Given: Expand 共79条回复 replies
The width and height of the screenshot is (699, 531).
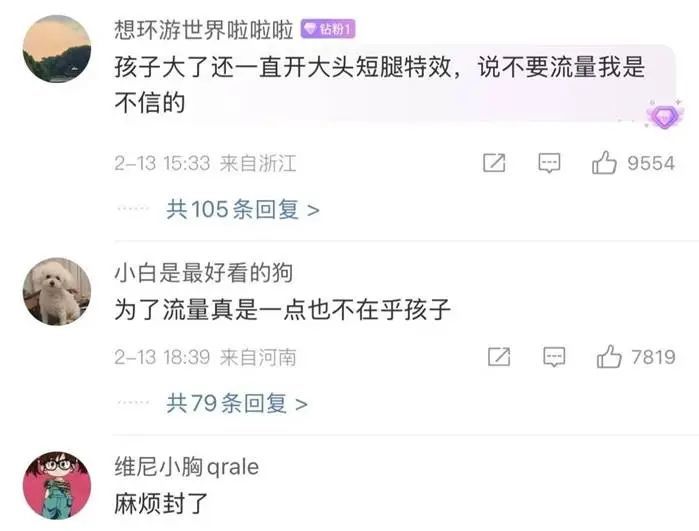Looking at the screenshot, I should (x=237, y=403).
